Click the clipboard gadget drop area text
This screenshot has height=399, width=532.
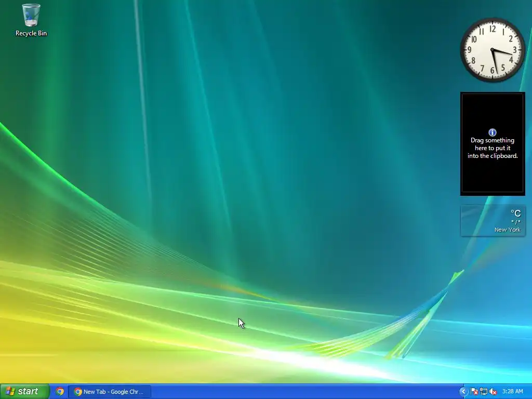[x=493, y=148]
